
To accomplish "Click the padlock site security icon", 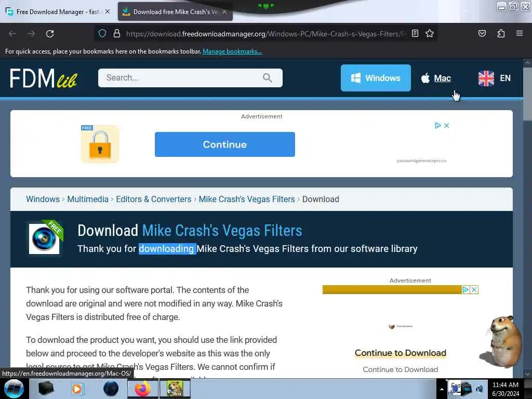I will pos(117,33).
